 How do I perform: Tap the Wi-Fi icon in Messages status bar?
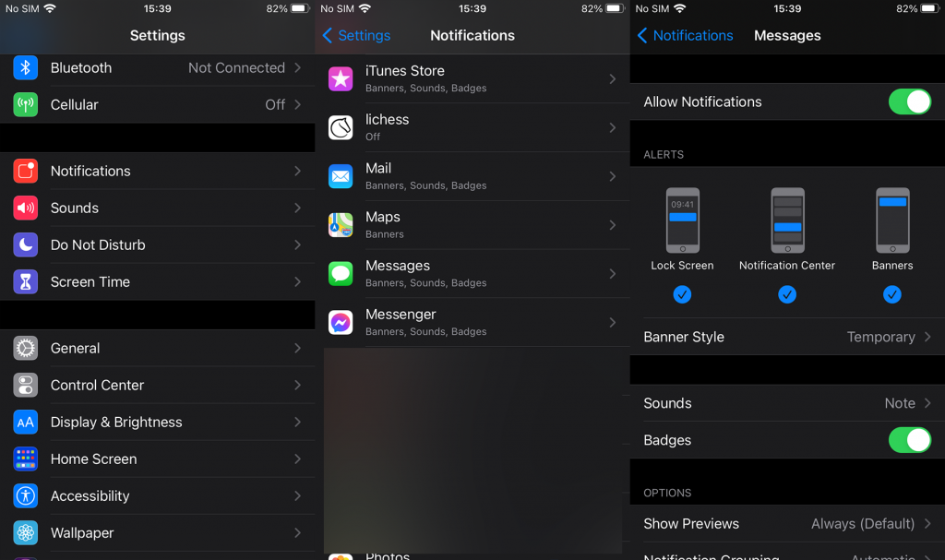tap(680, 8)
